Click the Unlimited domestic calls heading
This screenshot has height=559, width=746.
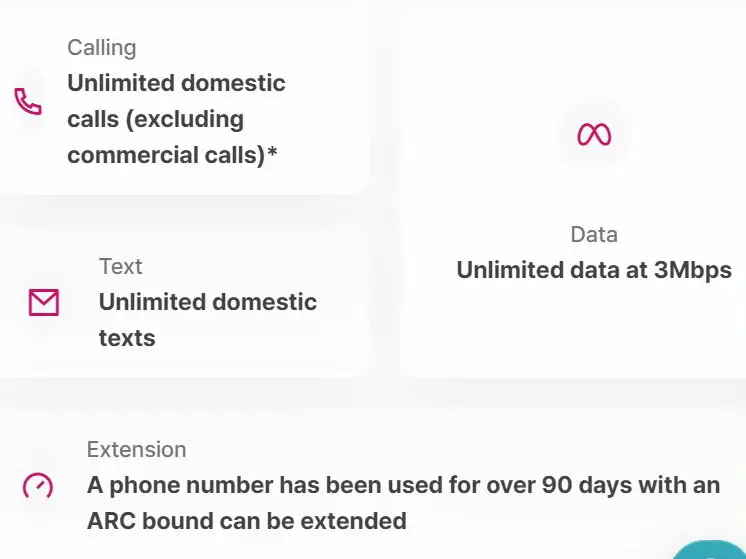click(177, 119)
